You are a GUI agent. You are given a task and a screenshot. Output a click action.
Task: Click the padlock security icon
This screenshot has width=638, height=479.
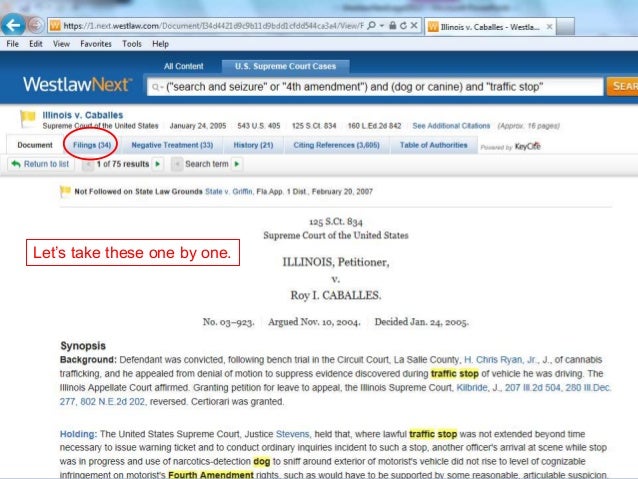[x=392, y=26]
